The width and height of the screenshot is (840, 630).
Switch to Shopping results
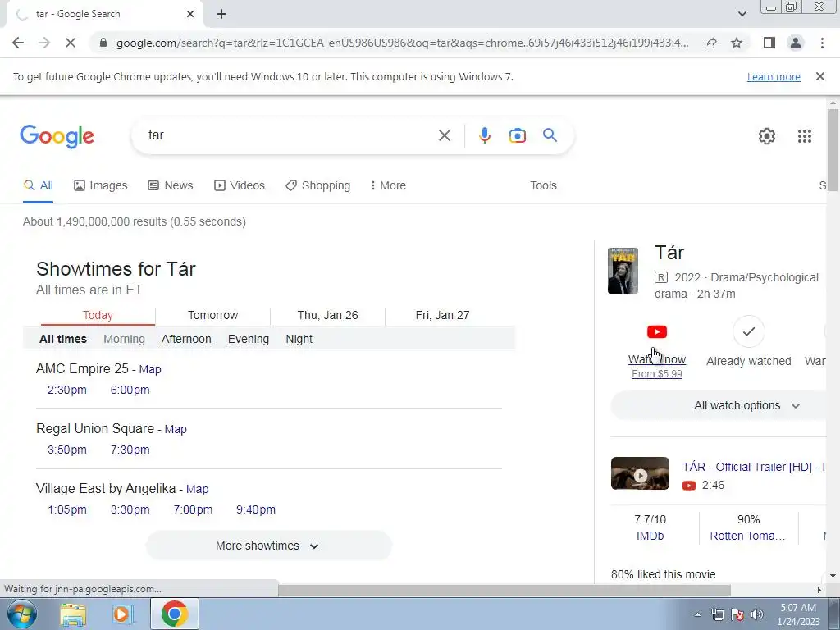click(318, 185)
